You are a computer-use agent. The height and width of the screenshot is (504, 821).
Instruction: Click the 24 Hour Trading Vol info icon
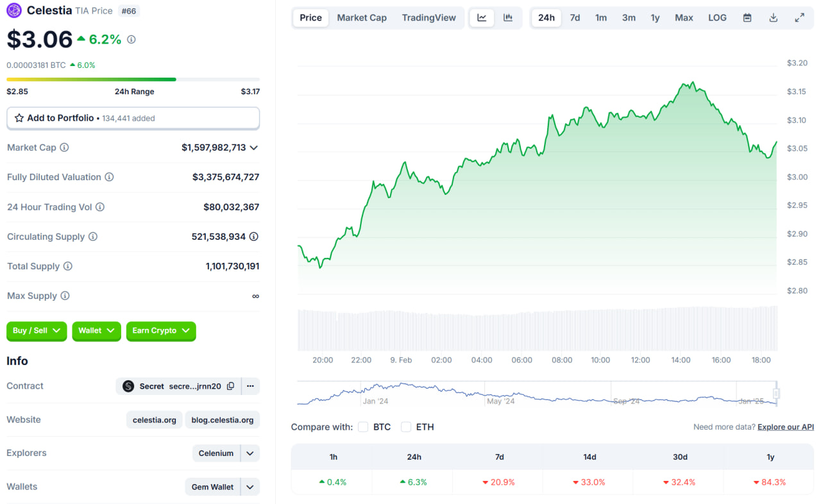(100, 207)
